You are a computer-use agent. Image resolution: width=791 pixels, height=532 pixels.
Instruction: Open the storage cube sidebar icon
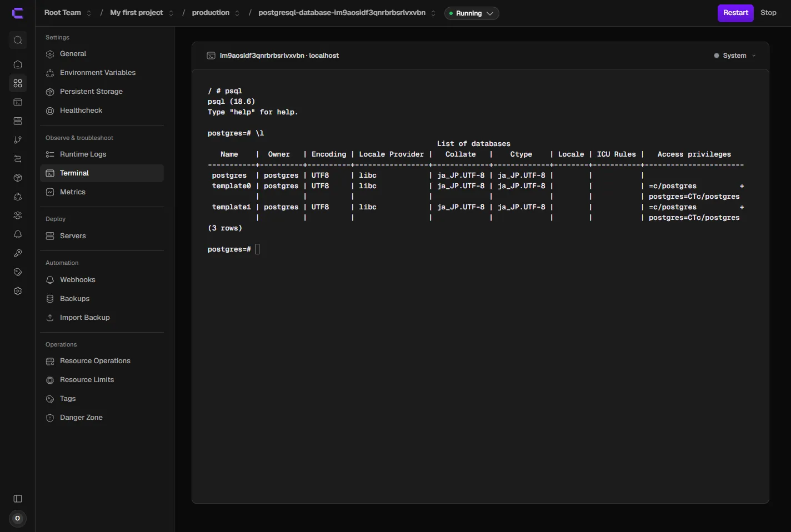pos(18,178)
